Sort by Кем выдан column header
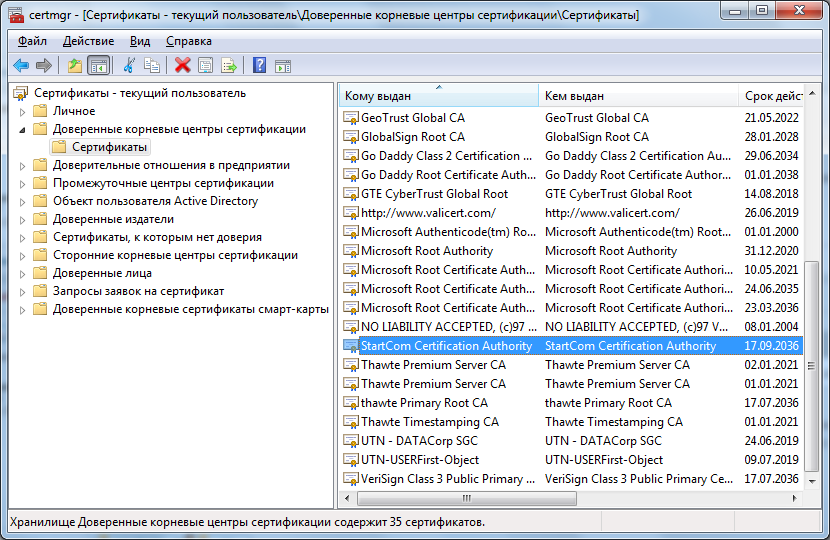Image resolution: width=830 pixels, height=540 pixels. [574, 96]
